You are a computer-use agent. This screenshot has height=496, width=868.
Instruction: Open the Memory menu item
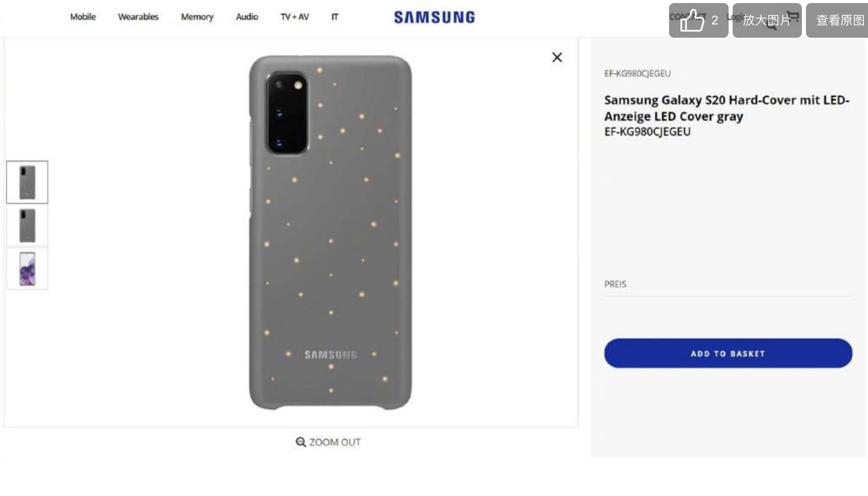197,17
